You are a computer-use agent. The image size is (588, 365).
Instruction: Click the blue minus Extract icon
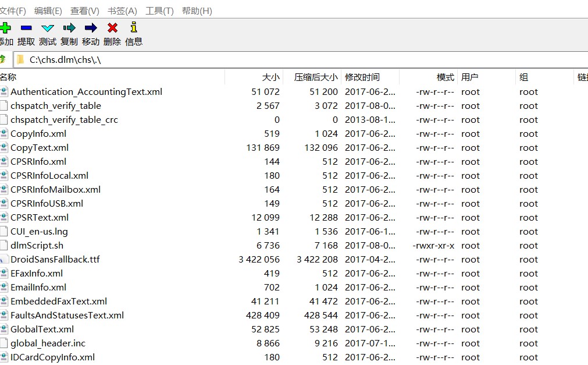click(x=26, y=28)
